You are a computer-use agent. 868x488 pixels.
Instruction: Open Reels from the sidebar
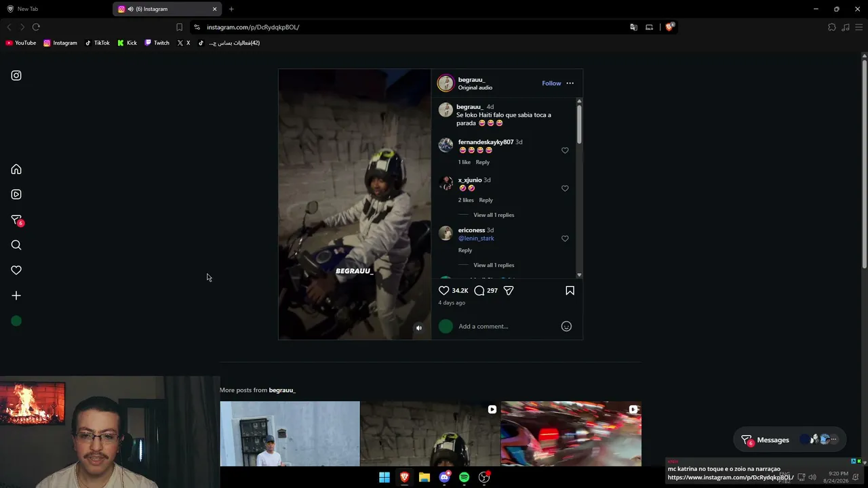[16, 195]
